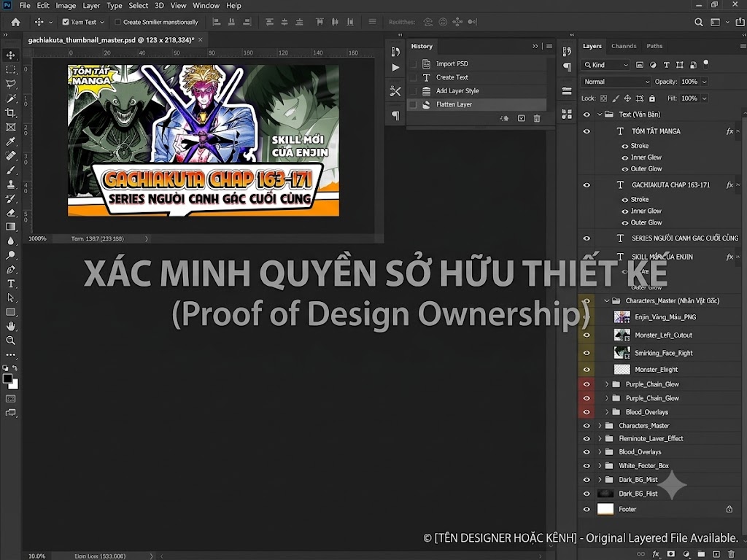Switch to the Channels tab
The width and height of the screenshot is (747, 560).
point(624,46)
